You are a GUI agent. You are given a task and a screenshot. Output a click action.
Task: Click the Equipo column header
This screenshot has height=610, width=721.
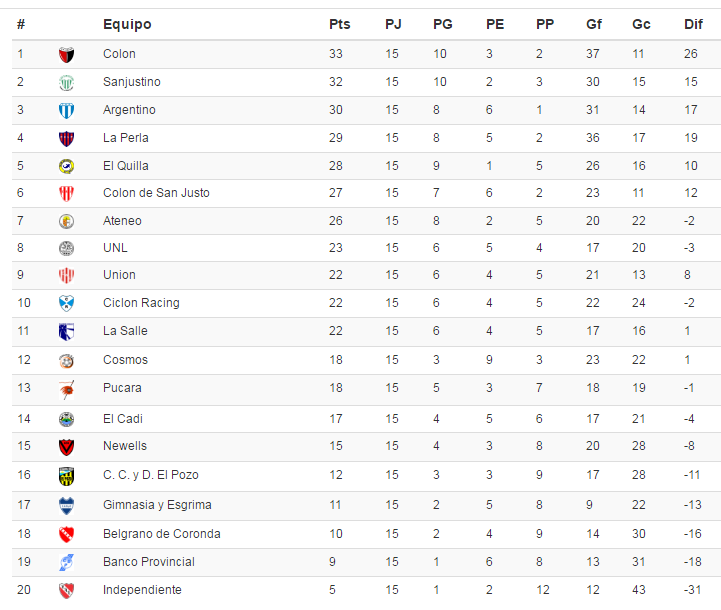click(127, 24)
